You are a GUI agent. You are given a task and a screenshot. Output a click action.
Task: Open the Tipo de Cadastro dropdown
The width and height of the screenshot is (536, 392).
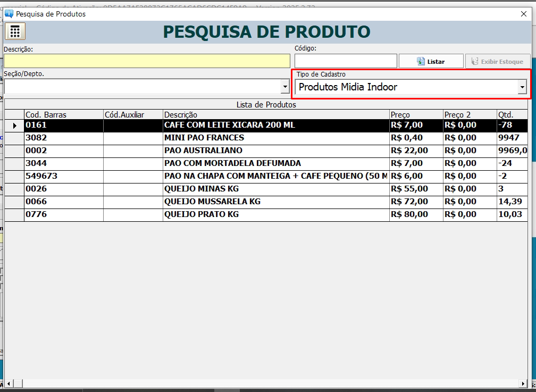click(x=409, y=87)
